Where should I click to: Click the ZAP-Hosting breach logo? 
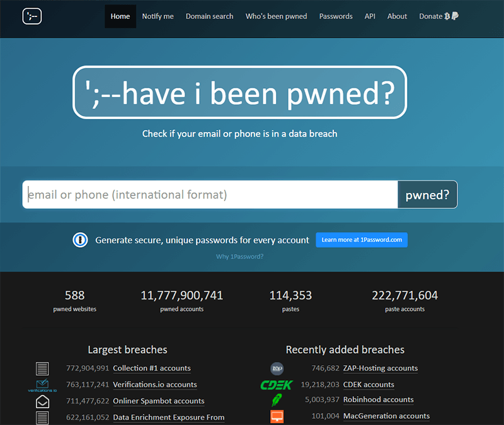[x=276, y=368]
